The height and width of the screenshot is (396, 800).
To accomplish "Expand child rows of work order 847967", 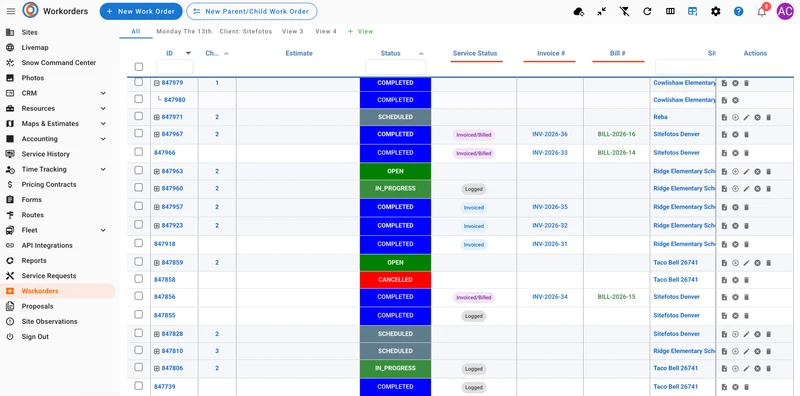I will point(157,135).
